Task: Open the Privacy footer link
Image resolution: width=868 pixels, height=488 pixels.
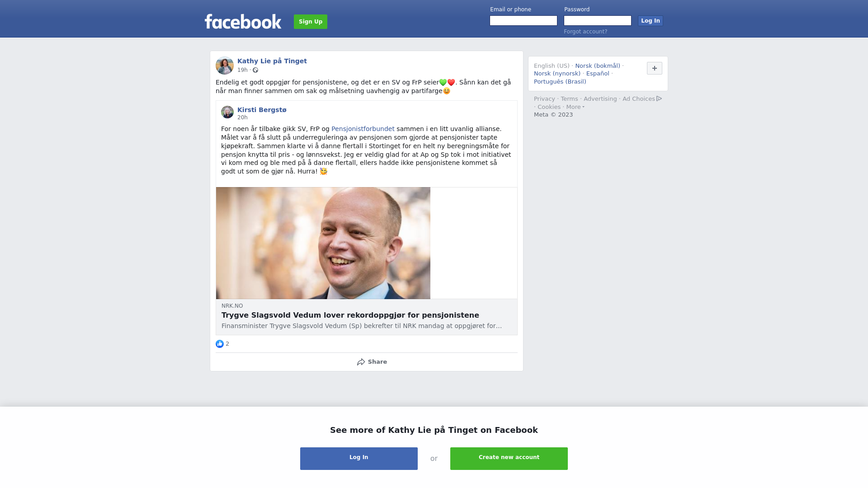Action: point(544,99)
